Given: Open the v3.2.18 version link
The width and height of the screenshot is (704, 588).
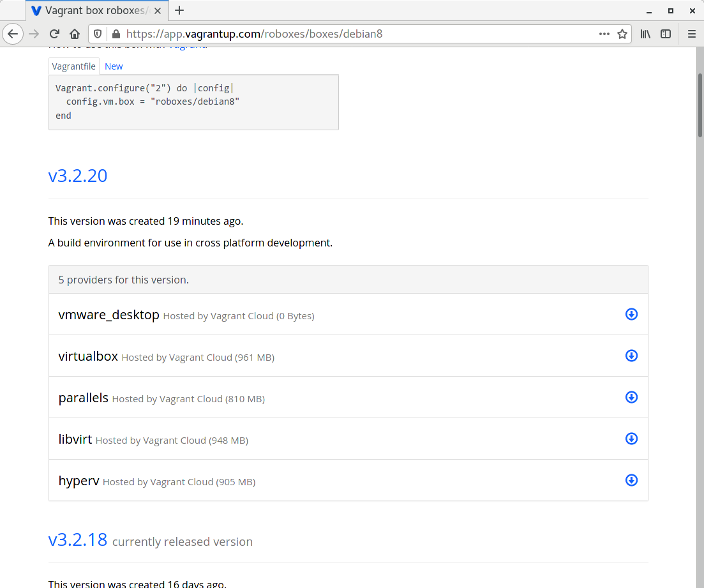Looking at the screenshot, I should 78,539.
